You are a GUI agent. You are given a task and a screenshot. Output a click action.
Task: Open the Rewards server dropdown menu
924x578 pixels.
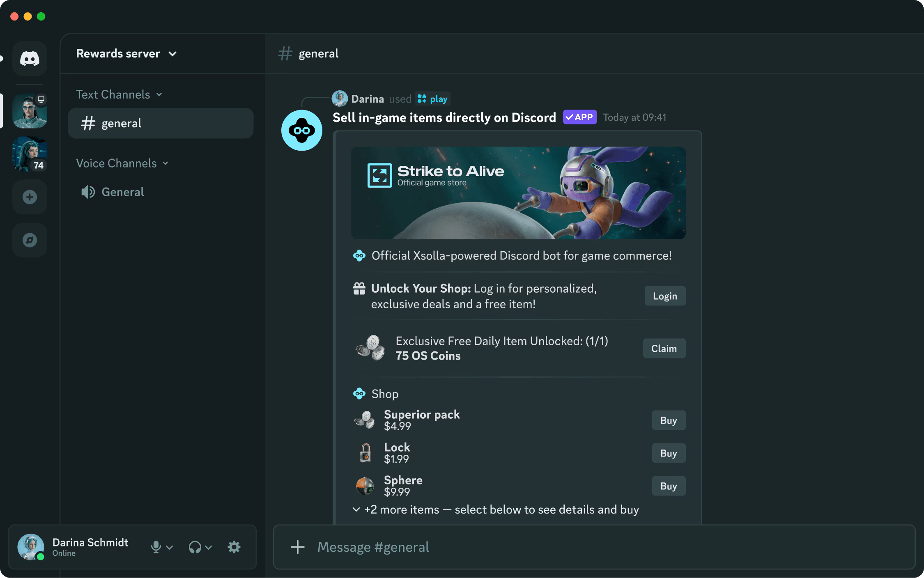pos(126,53)
